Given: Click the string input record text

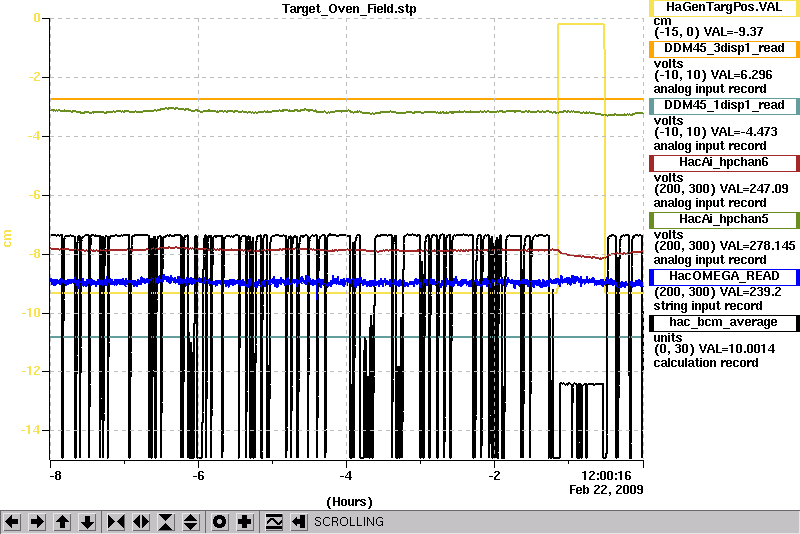Looking at the screenshot, I should 708,306.
